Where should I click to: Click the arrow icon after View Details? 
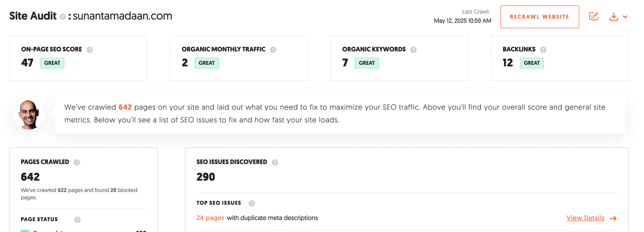coord(613,218)
